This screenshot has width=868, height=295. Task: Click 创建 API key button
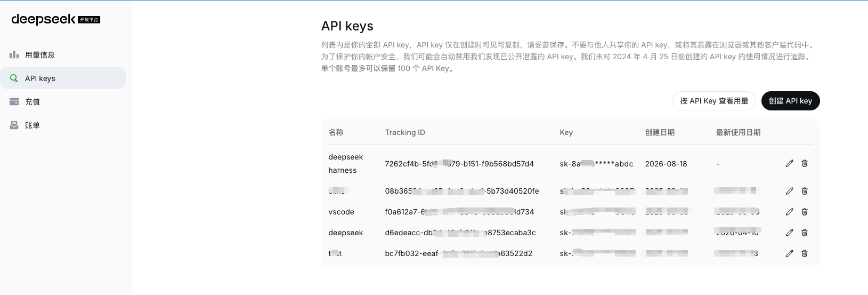(790, 101)
